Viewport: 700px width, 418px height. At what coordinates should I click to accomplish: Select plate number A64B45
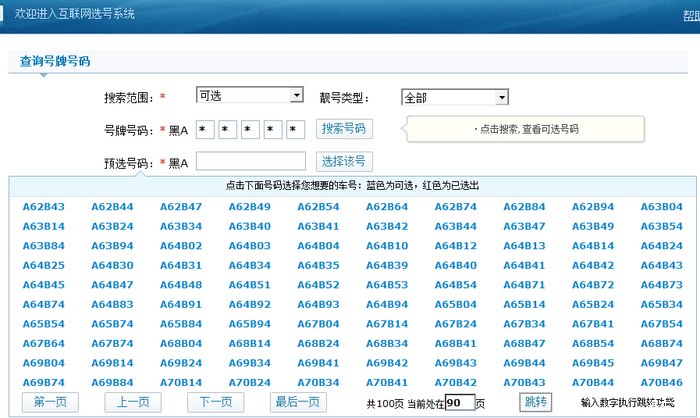tap(44, 285)
